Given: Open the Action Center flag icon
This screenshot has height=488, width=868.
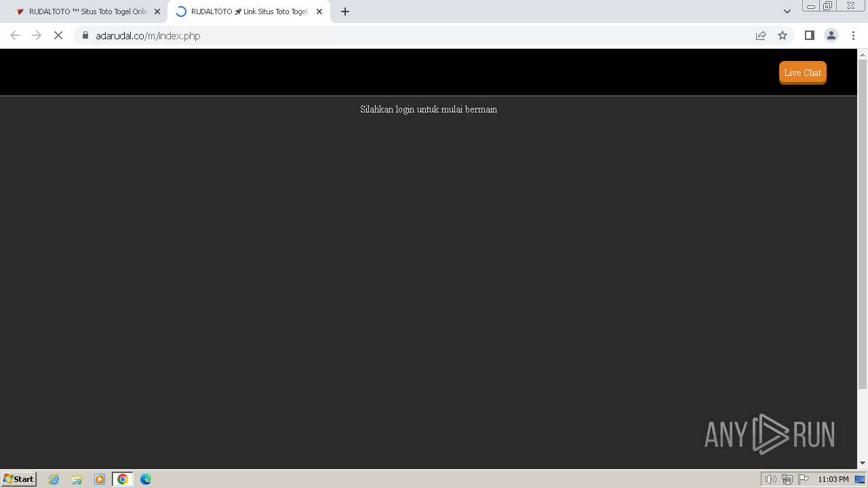Looking at the screenshot, I should click(x=804, y=479).
